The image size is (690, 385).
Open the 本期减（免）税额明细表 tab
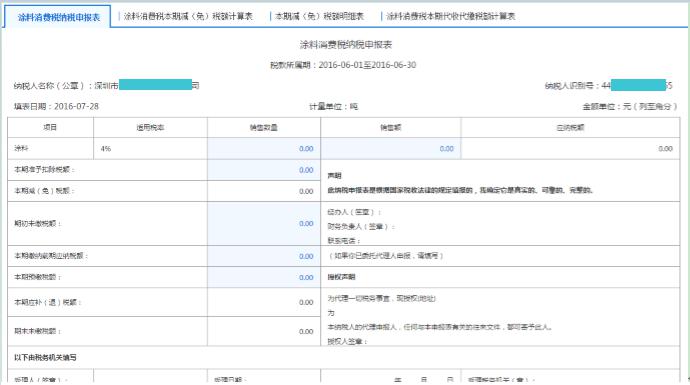(319, 16)
